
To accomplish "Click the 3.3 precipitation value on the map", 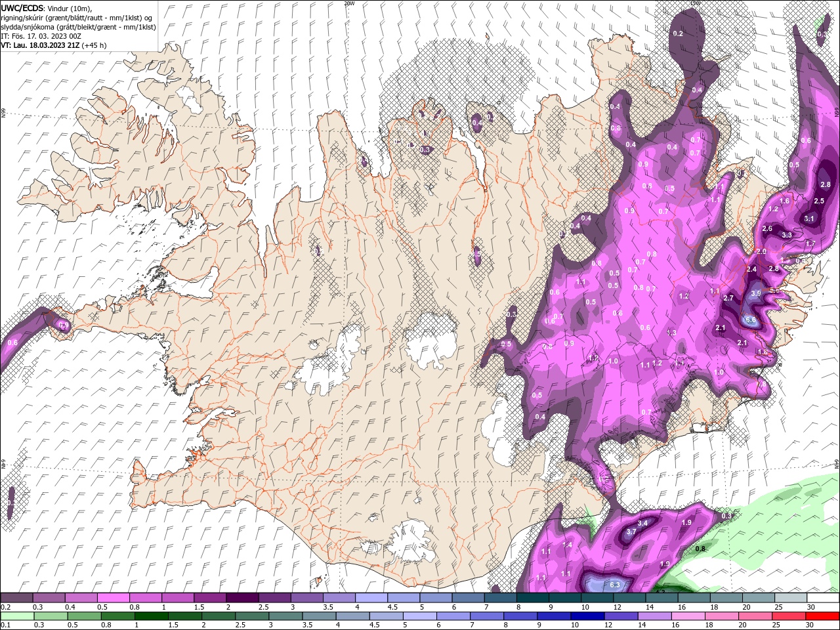I will (787, 234).
